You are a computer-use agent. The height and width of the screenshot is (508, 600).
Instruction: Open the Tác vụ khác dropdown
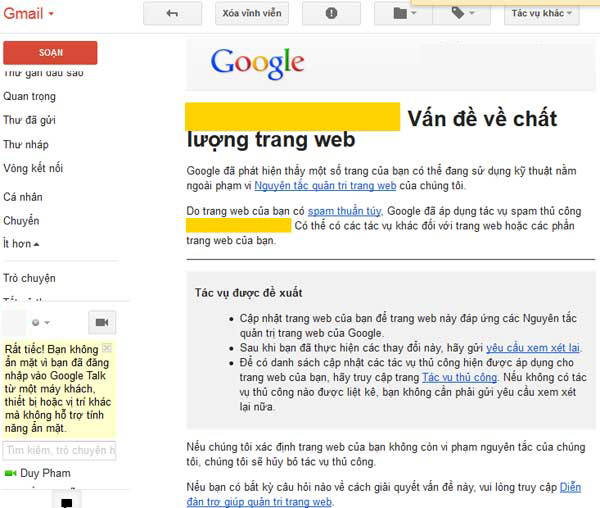pos(541,13)
